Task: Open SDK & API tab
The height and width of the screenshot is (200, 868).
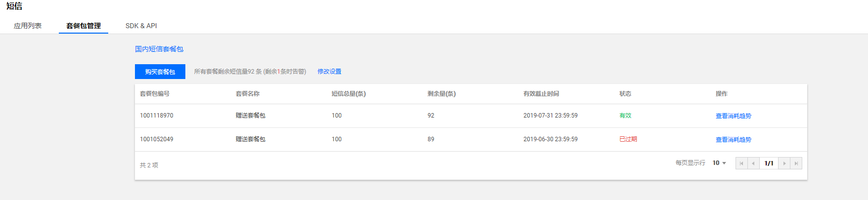Action: (141, 26)
